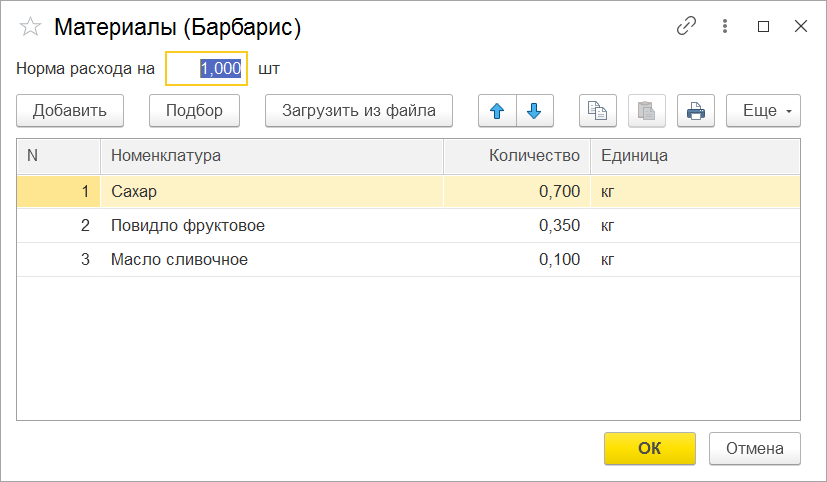Click the copy rows icon

point(598,111)
